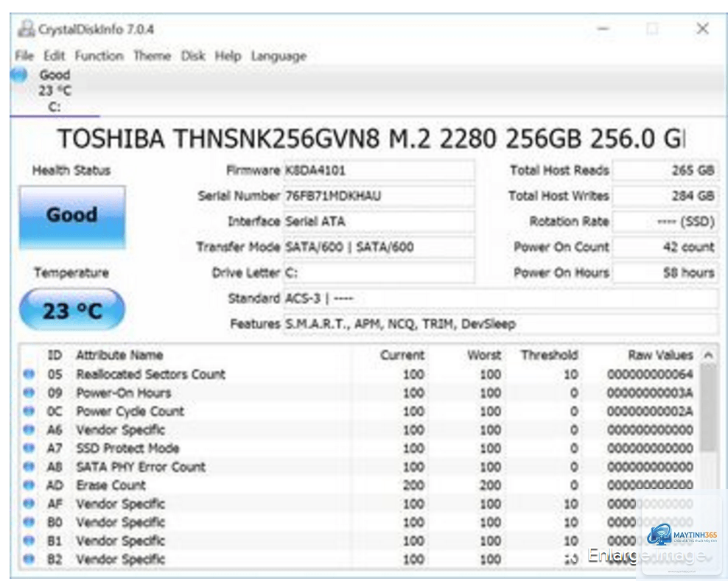Screen dimensions: 728x581
Task: Click status dot of AF Vendor Specific row
Action: (x=29, y=504)
